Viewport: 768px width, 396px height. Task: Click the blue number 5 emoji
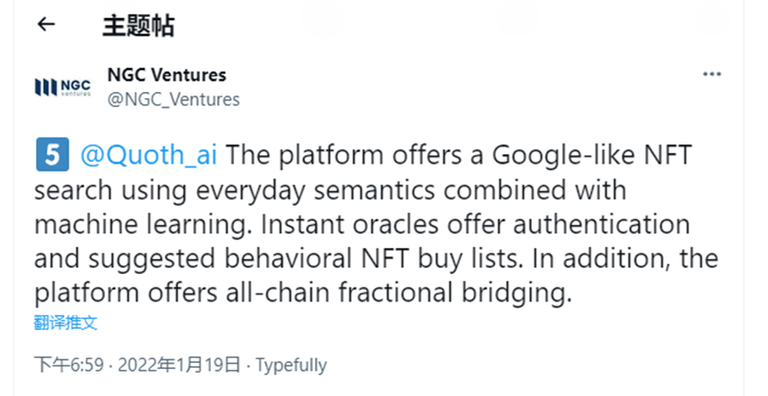[x=52, y=154]
